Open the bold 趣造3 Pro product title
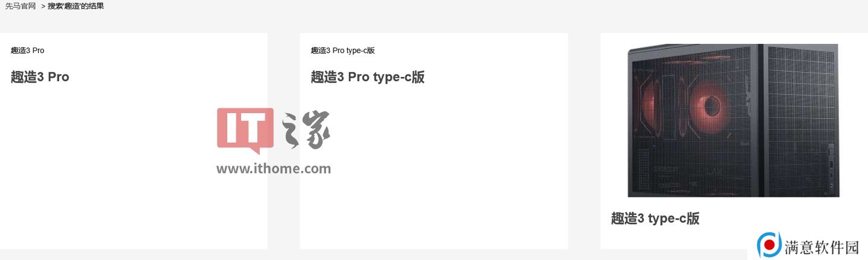Screen dimensions: 868x260 tap(40, 77)
